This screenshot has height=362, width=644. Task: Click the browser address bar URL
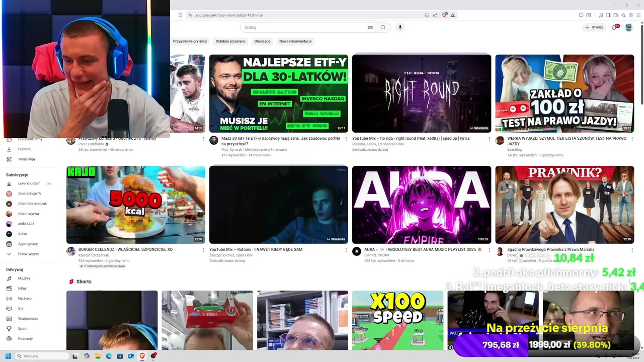click(x=229, y=15)
